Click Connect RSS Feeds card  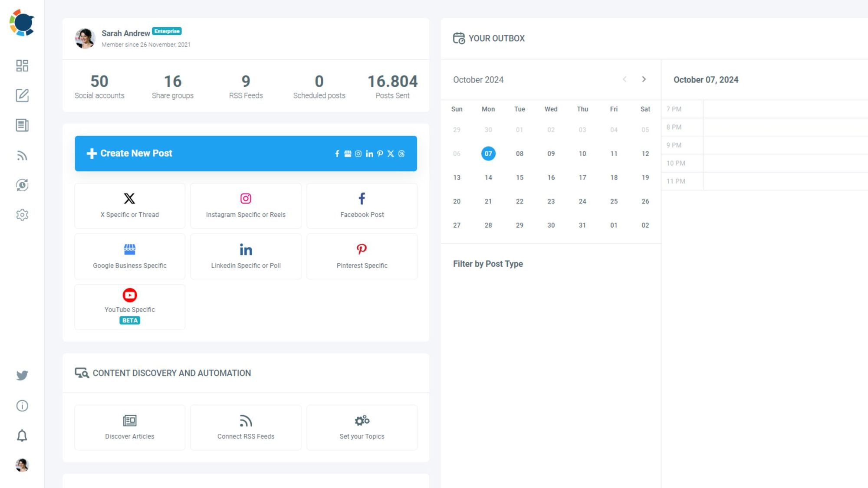(x=246, y=427)
